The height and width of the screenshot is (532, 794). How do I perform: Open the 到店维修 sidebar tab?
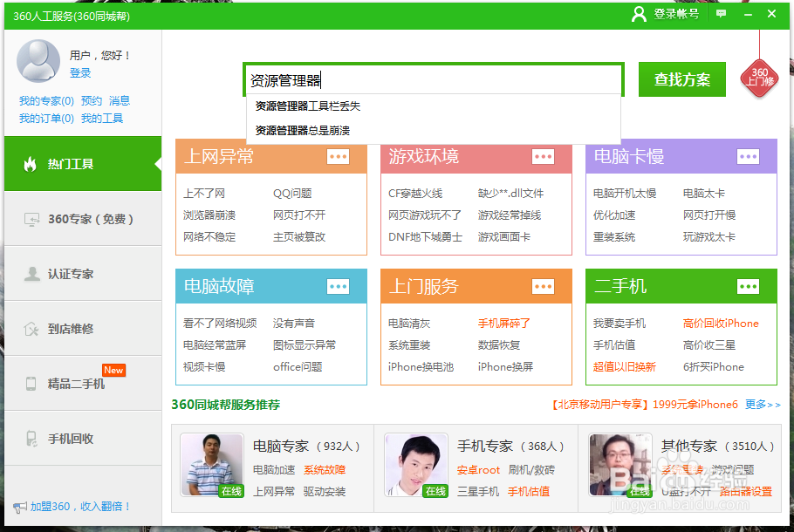click(x=83, y=329)
